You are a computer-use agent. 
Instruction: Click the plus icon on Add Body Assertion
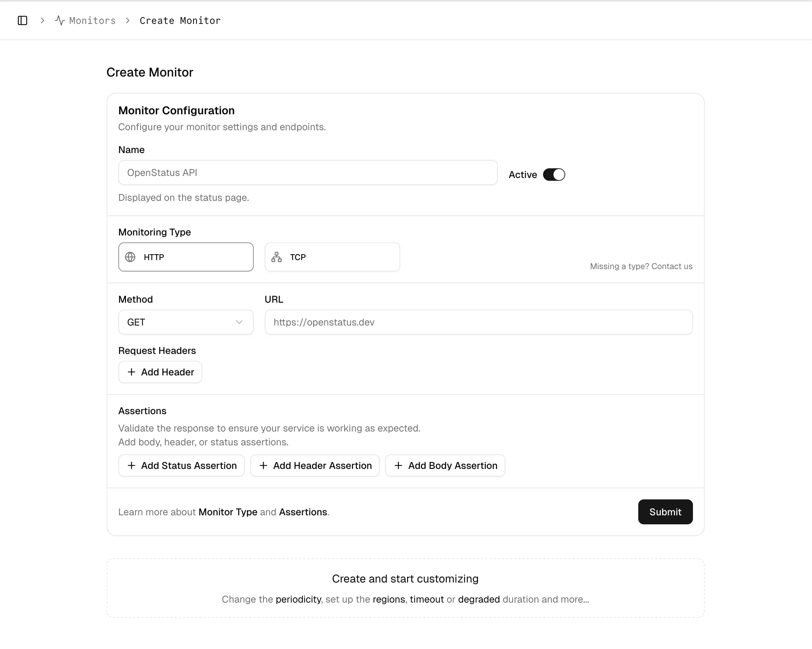tap(398, 465)
